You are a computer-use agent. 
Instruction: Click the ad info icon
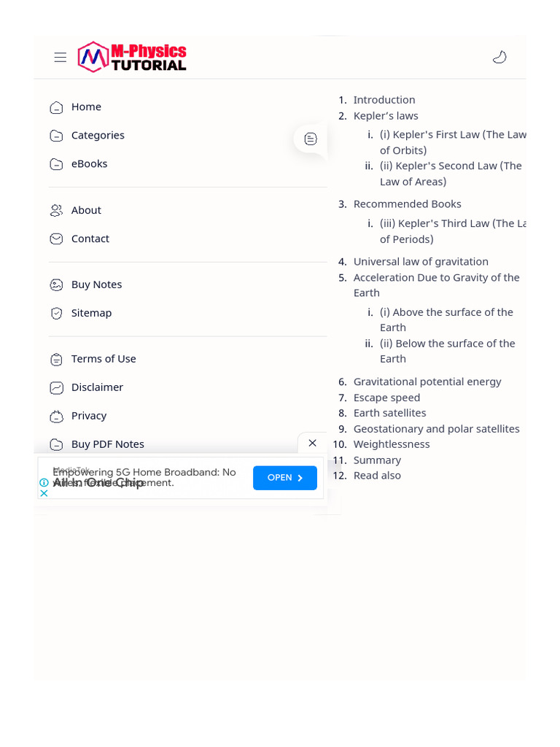click(44, 482)
